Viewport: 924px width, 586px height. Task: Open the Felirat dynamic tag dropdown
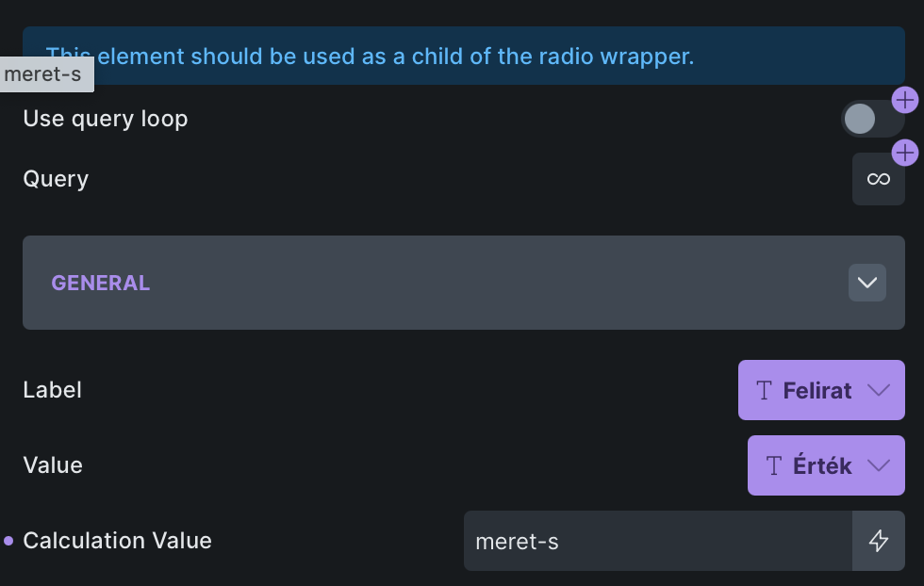(x=817, y=390)
